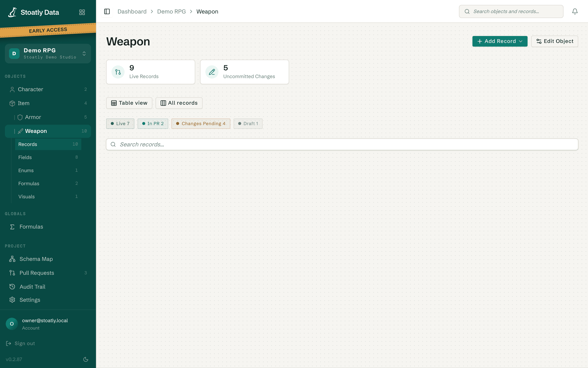Image resolution: width=588 pixels, height=368 pixels.
Task: Open Pull Requests page
Action: [48, 273]
